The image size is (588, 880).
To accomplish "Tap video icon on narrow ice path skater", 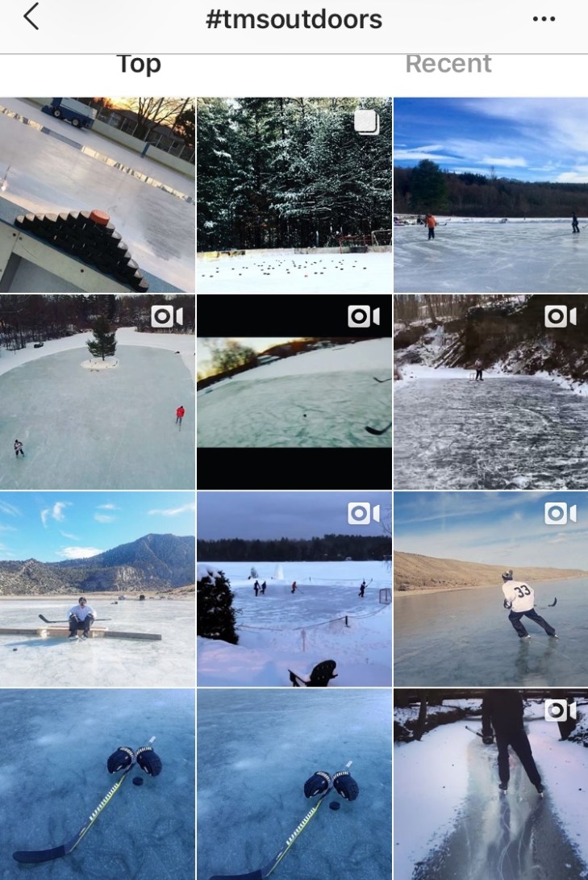I will (x=561, y=711).
